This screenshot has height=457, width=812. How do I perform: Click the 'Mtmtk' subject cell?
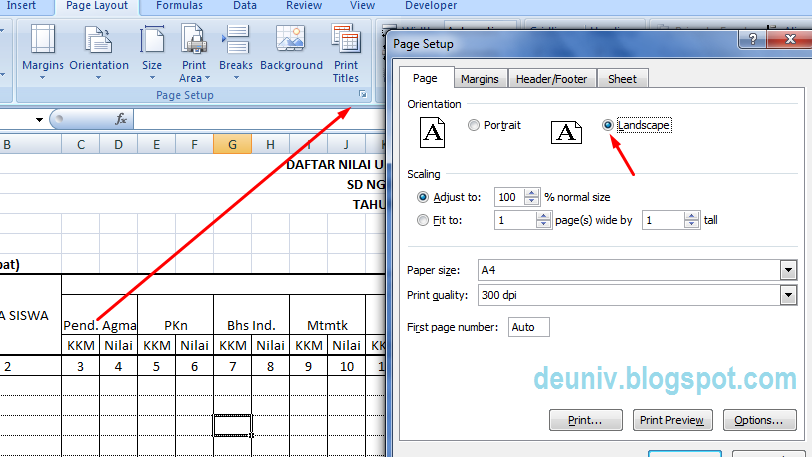tap(328, 315)
